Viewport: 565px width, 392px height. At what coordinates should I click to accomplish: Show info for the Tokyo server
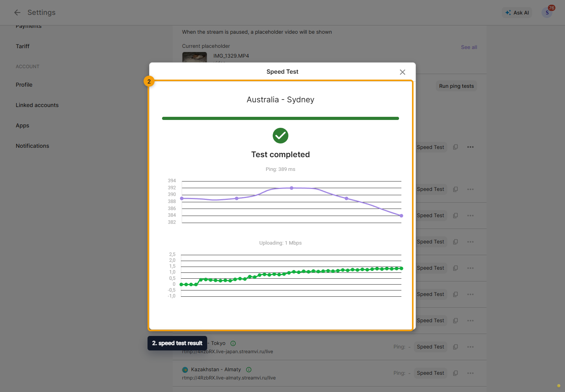[233, 343]
